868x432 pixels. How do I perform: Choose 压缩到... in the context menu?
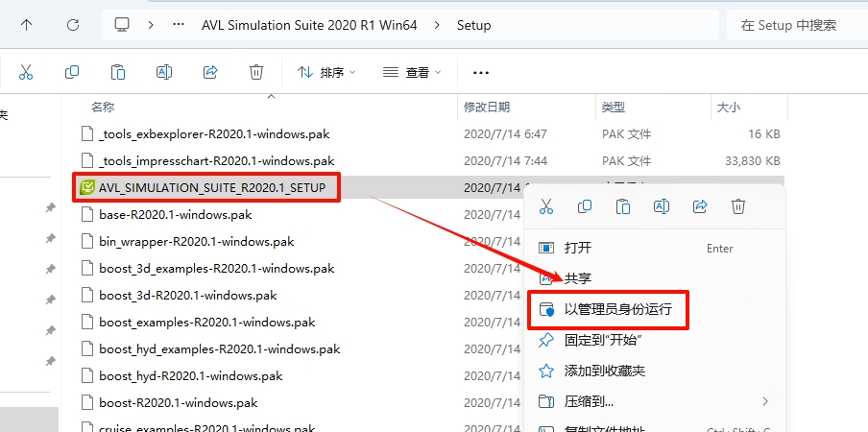[x=655, y=401]
